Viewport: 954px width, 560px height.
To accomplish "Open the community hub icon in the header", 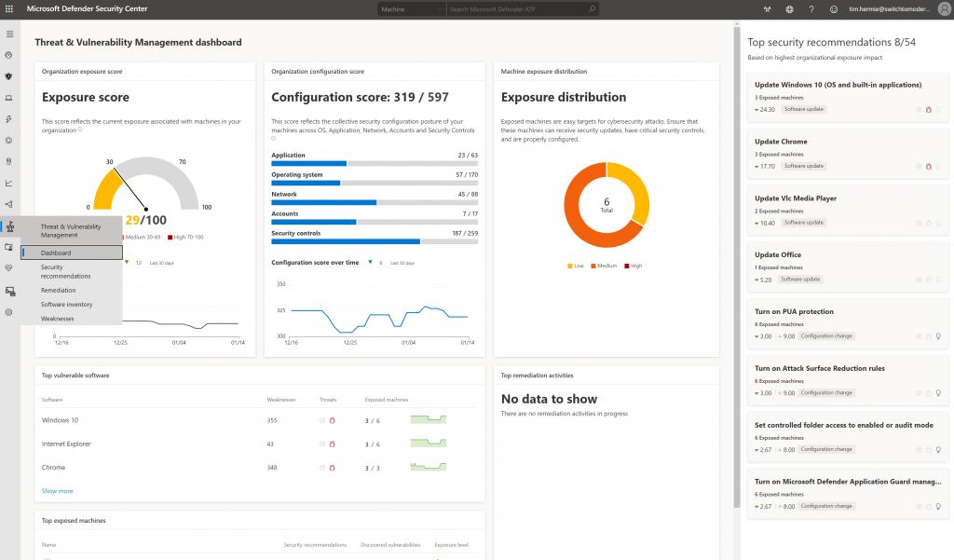I will click(x=768, y=9).
